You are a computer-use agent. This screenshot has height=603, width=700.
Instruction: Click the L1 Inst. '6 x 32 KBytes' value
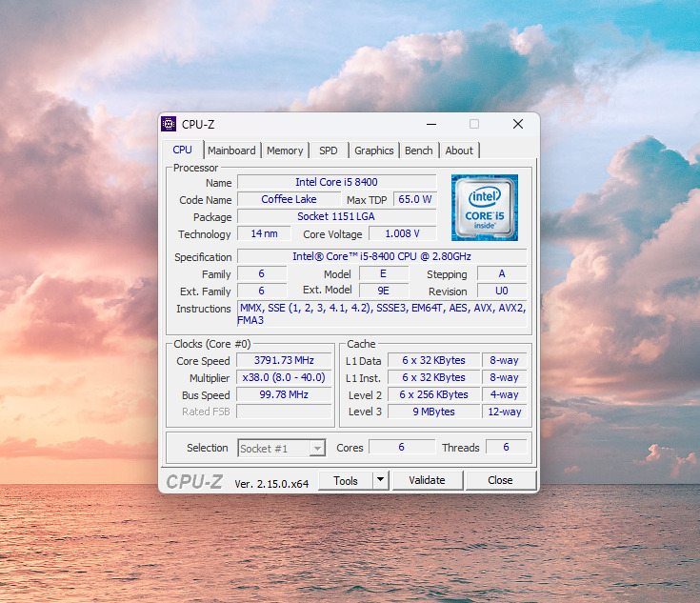coord(433,377)
